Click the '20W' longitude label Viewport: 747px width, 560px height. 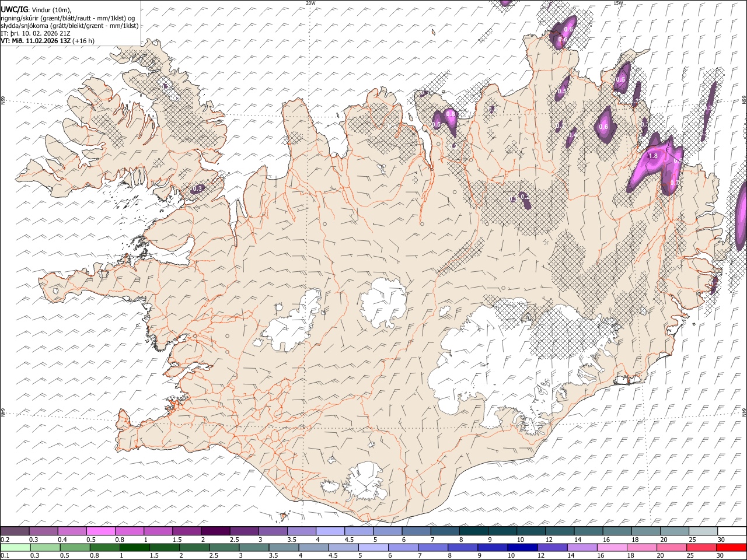pyautogui.click(x=311, y=3)
